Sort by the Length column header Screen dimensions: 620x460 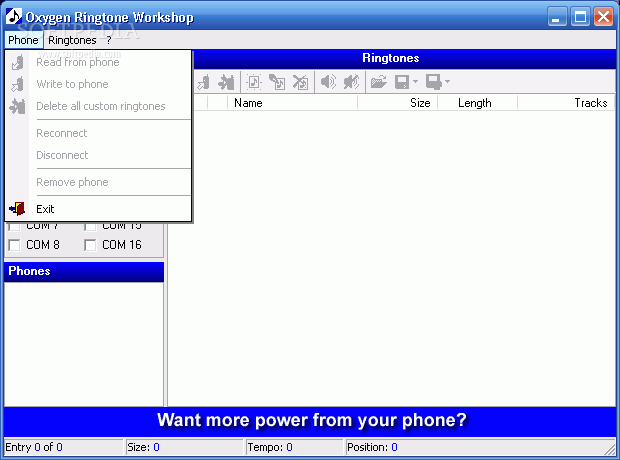[477, 103]
